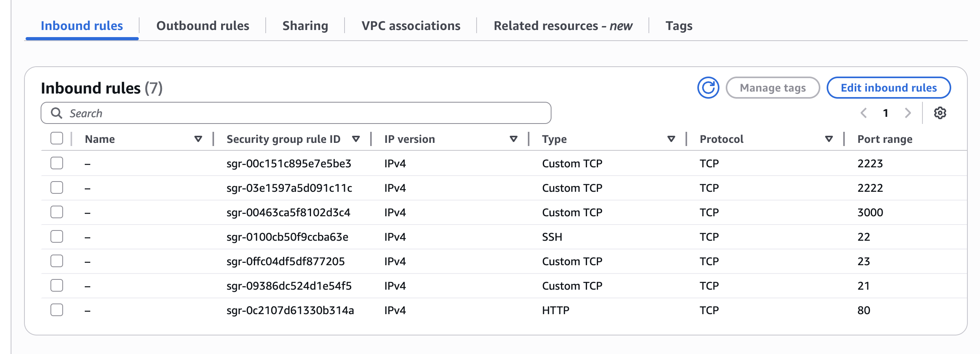
Task: Open Related resources - new tab
Action: click(x=563, y=26)
